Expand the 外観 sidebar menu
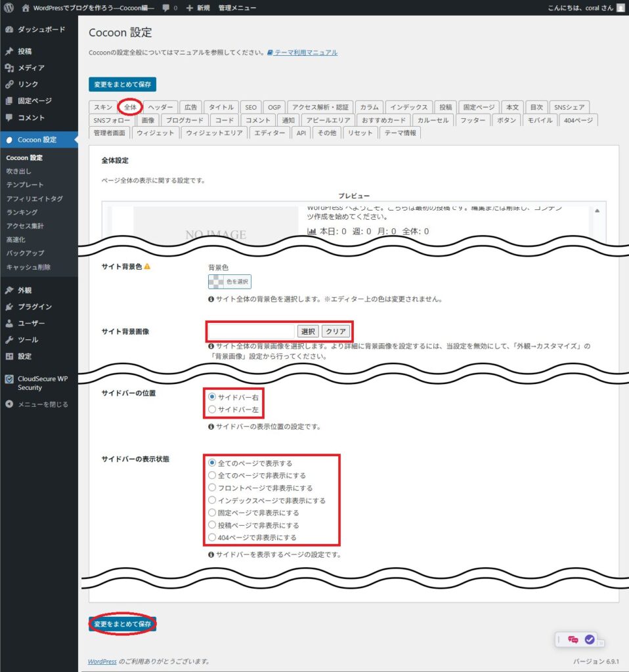The width and height of the screenshot is (629, 672). click(25, 290)
